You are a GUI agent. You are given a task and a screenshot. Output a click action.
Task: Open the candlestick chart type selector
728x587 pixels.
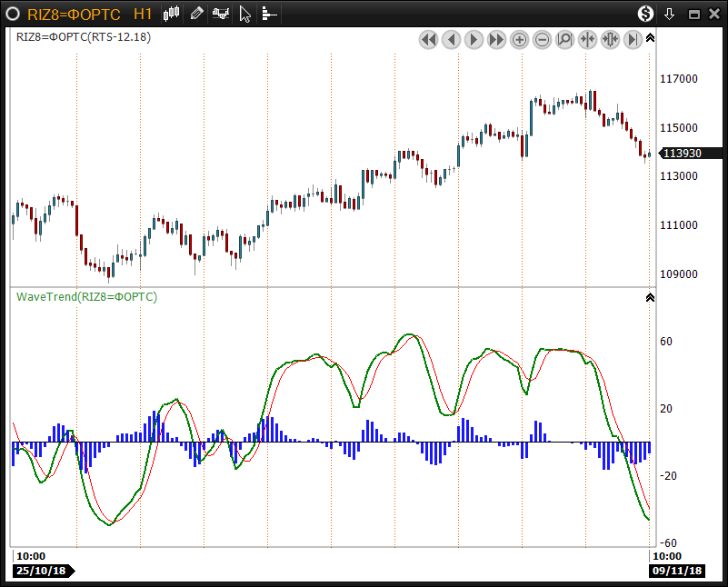pyautogui.click(x=173, y=14)
